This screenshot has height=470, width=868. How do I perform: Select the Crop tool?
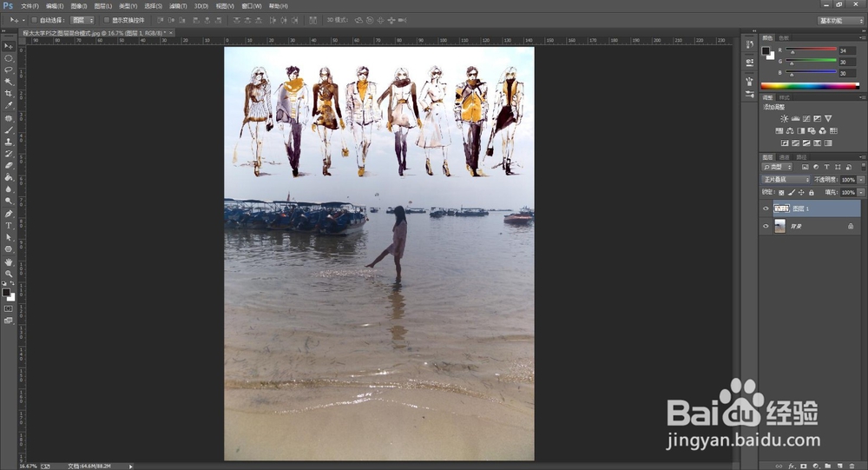tap(9, 93)
